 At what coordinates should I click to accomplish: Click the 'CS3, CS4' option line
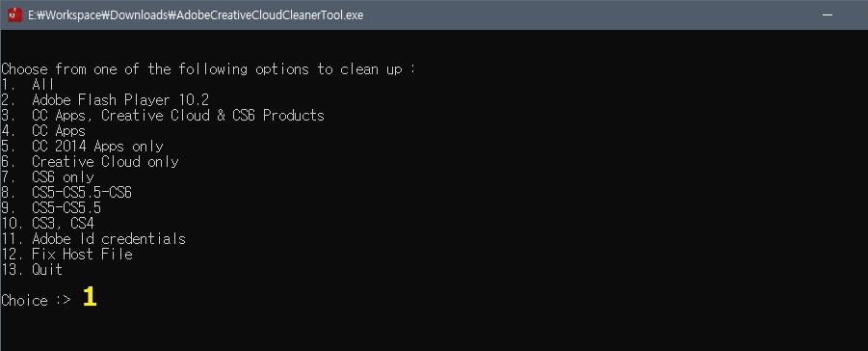point(47,224)
